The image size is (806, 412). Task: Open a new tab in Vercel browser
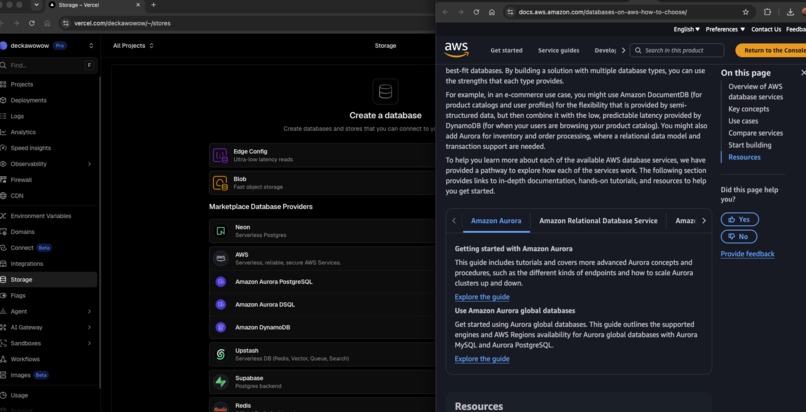point(153,5)
